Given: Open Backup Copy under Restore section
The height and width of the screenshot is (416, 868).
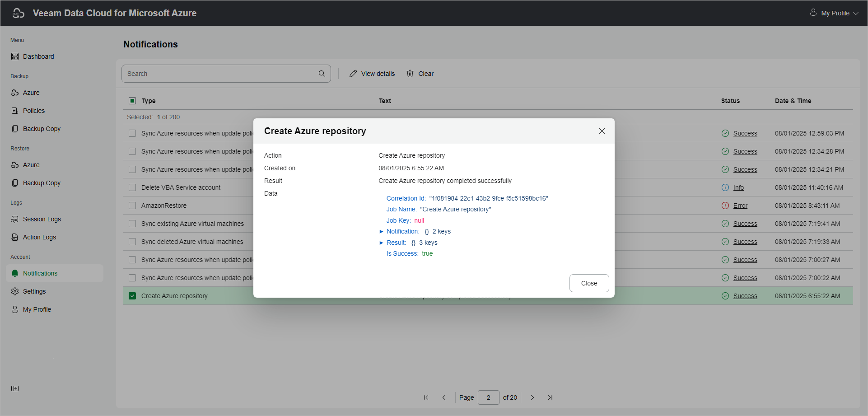Looking at the screenshot, I should point(42,183).
